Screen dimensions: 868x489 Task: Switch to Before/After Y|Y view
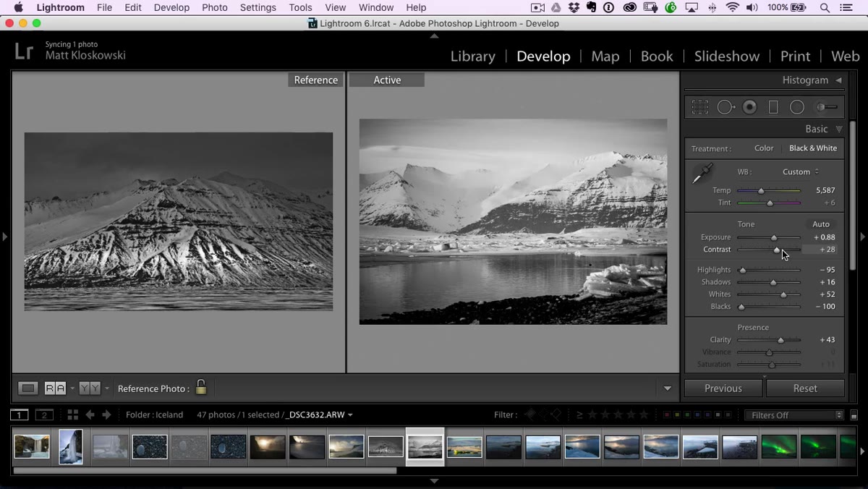90,388
